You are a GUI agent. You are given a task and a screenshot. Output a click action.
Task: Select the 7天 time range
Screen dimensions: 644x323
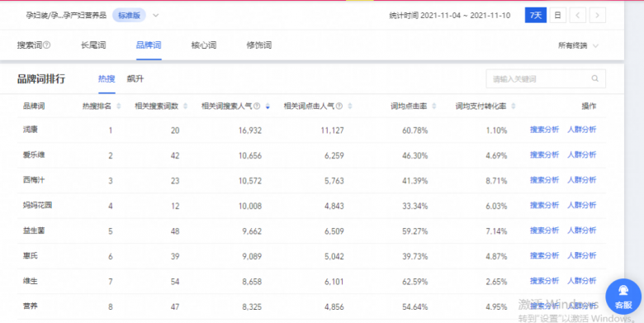coord(536,15)
